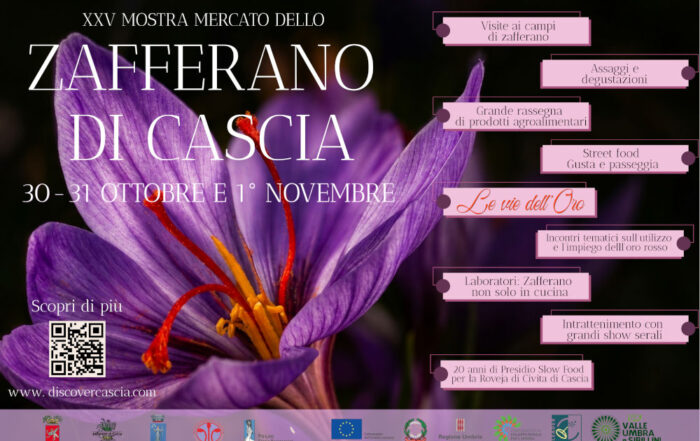The image size is (700, 441).
Task: Select Laboratori: Zafferano non solo in cucina
Action: [517, 287]
